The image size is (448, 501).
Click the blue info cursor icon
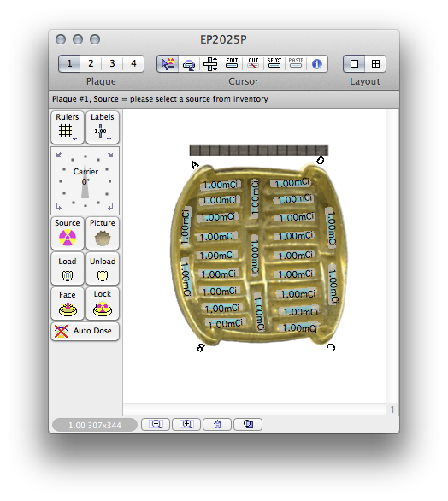coord(317,64)
